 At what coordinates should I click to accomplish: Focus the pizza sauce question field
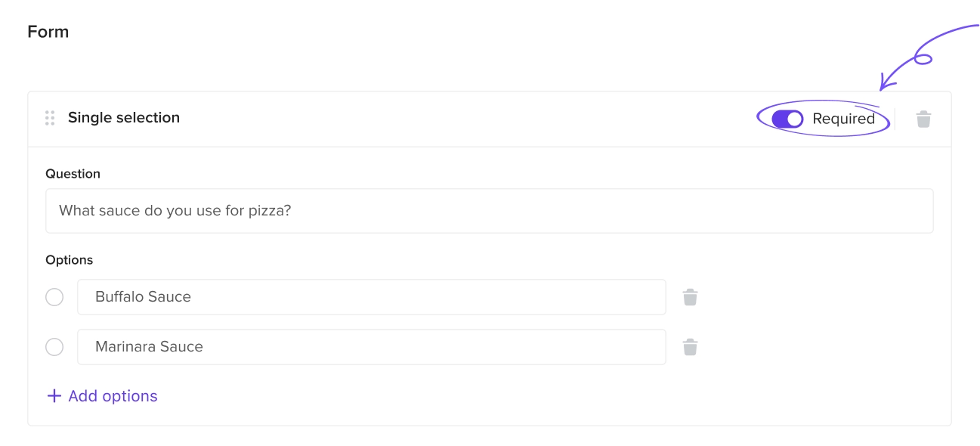point(490,211)
